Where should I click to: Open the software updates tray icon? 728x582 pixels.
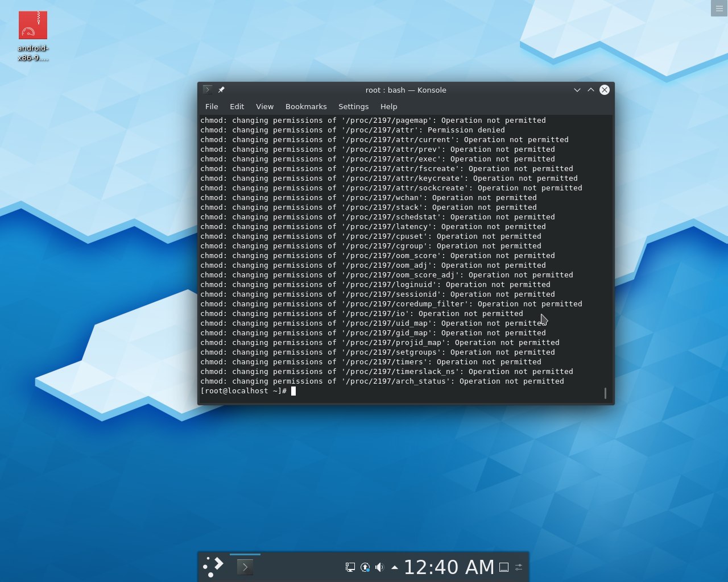(x=365, y=567)
